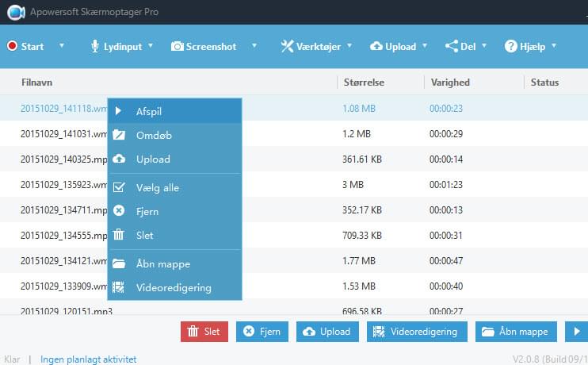Click the red Start record button
The image size is (588, 365).
point(12,46)
